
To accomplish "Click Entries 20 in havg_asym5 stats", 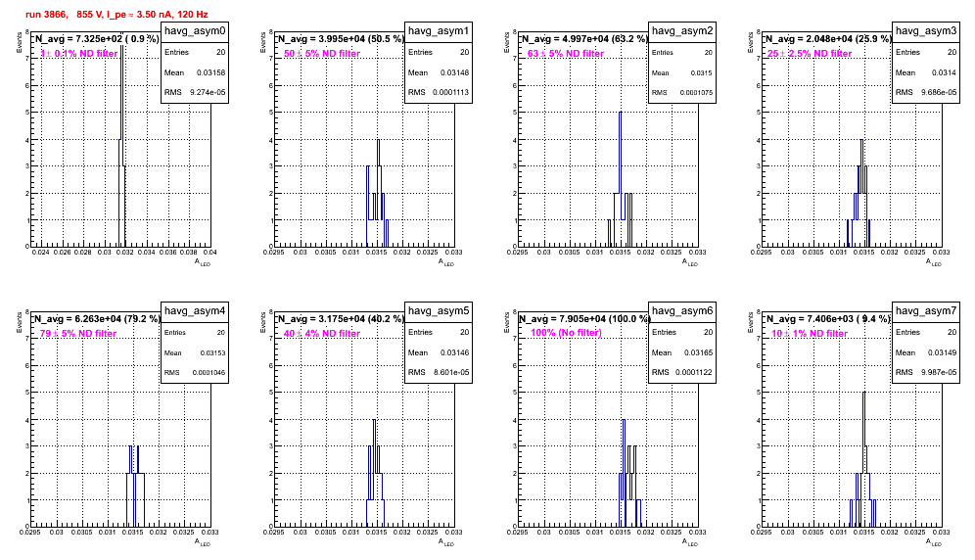I will pos(439,332).
